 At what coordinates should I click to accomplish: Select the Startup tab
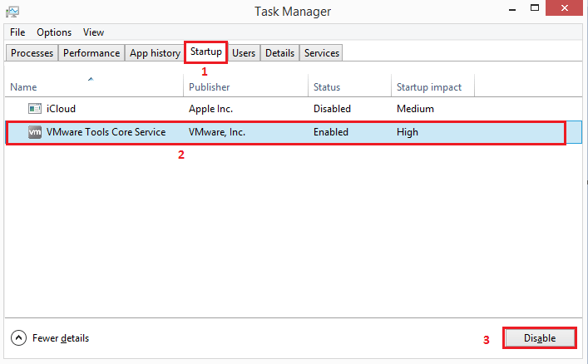[205, 52]
